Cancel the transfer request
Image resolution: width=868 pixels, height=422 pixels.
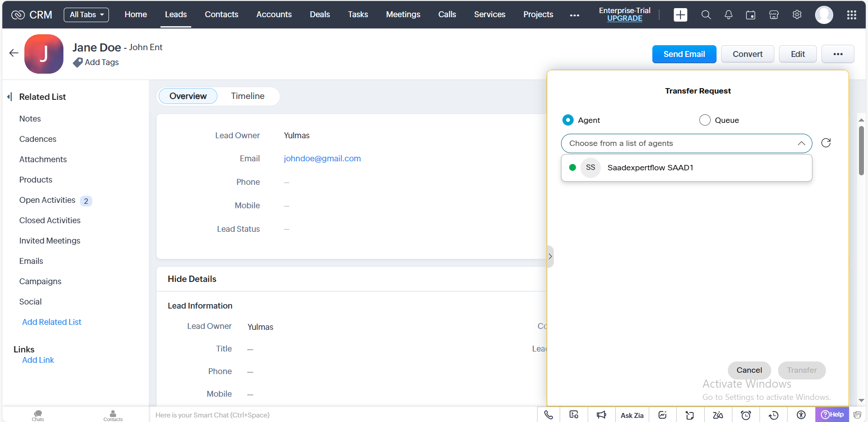pyautogui.click(x=749, y=370)
